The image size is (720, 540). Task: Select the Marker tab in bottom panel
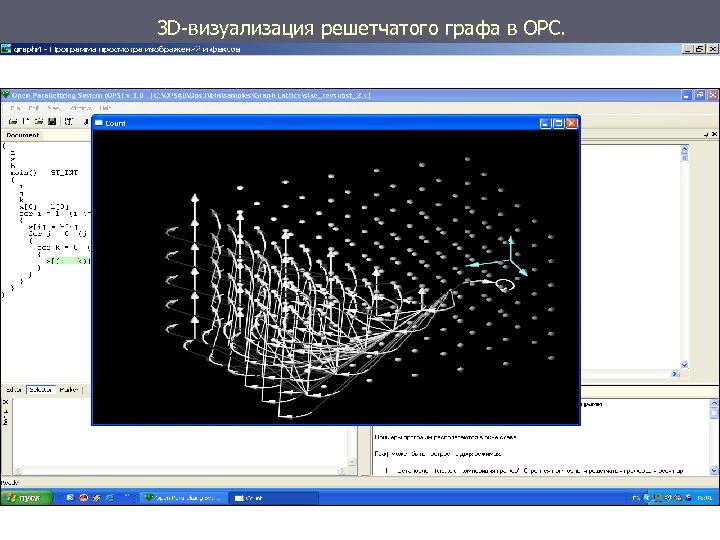(x=69, y=390)
